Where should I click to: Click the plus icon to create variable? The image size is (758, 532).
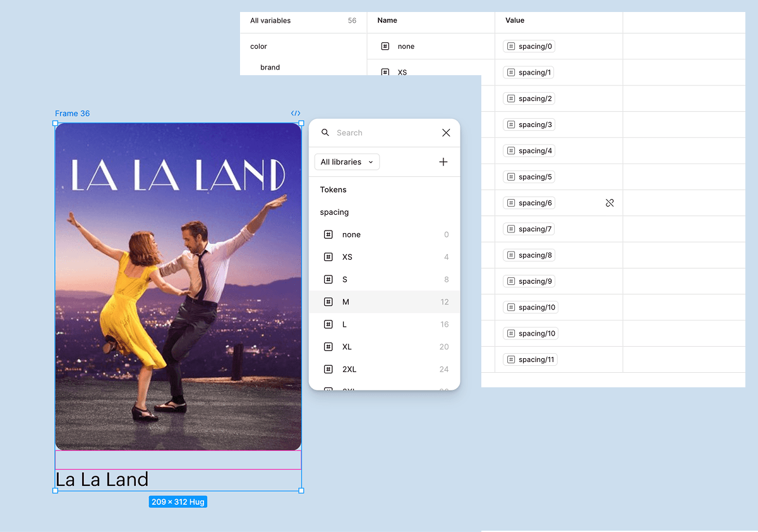tap(443, 162)
